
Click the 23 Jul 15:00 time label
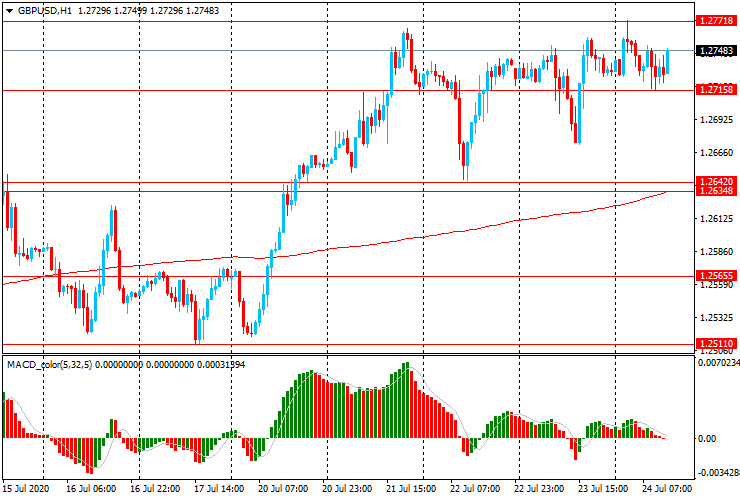point(603,488)
